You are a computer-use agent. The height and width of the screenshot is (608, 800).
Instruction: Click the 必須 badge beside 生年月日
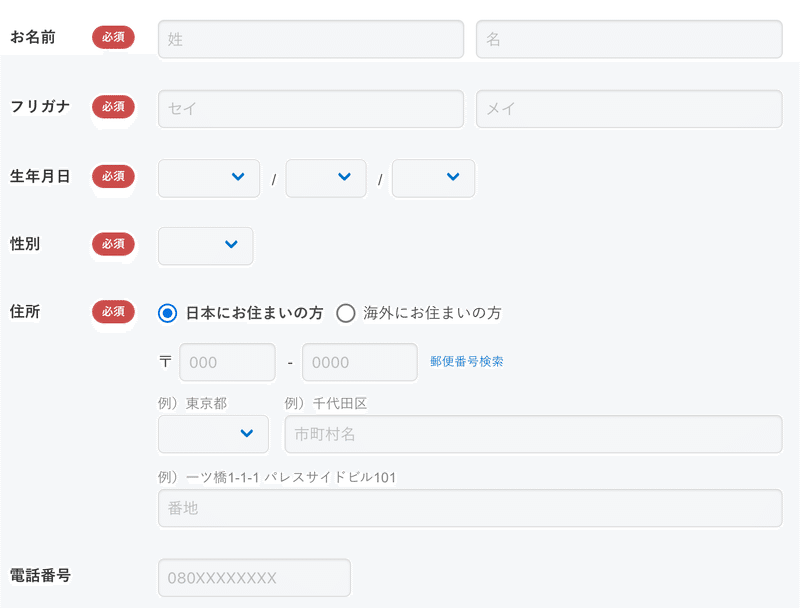113,176
